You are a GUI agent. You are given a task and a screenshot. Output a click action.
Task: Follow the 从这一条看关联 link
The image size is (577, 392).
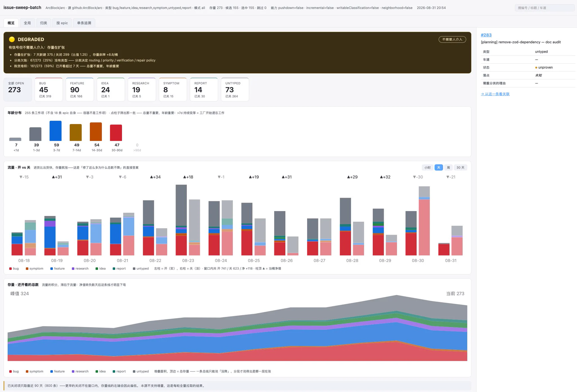[495, 94]
